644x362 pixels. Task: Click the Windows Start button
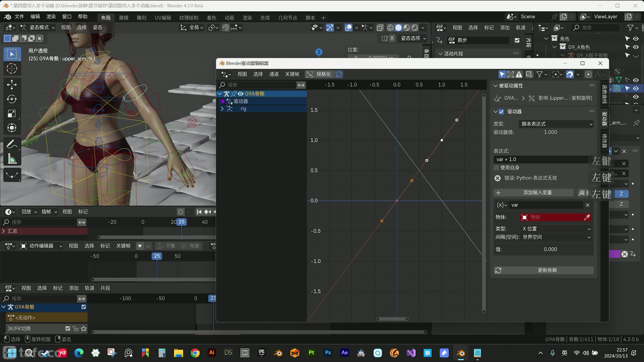click(12, 353)
